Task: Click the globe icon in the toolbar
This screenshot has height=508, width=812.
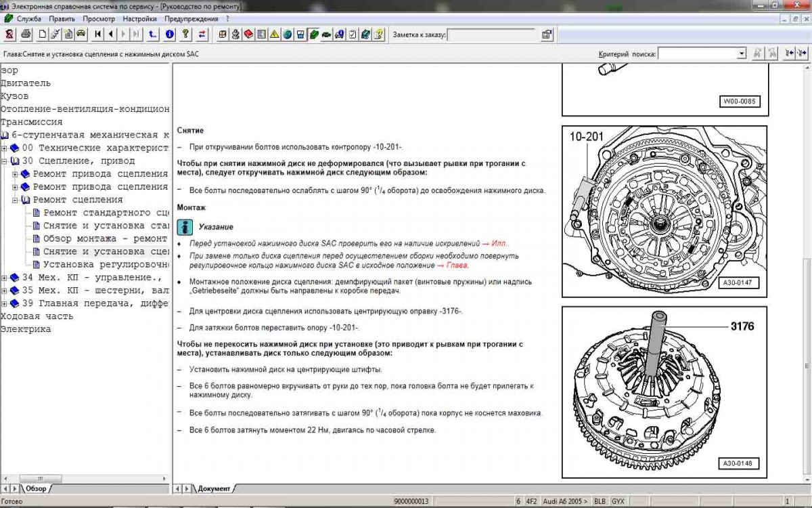Action: pyautogui.click(x=287, y=34)
